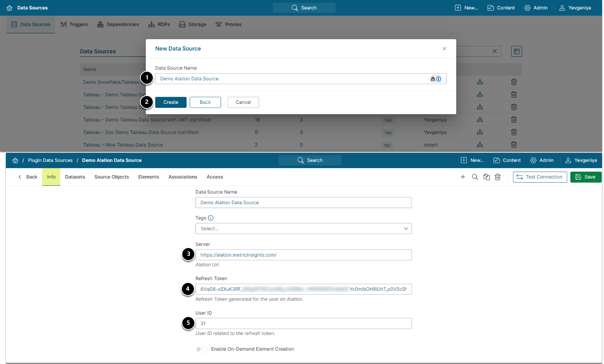The image size is (604, 364).
Task: Open the Content menu in the Demo Alation page header
Action: pyautogui.click(x=507, y=160)
